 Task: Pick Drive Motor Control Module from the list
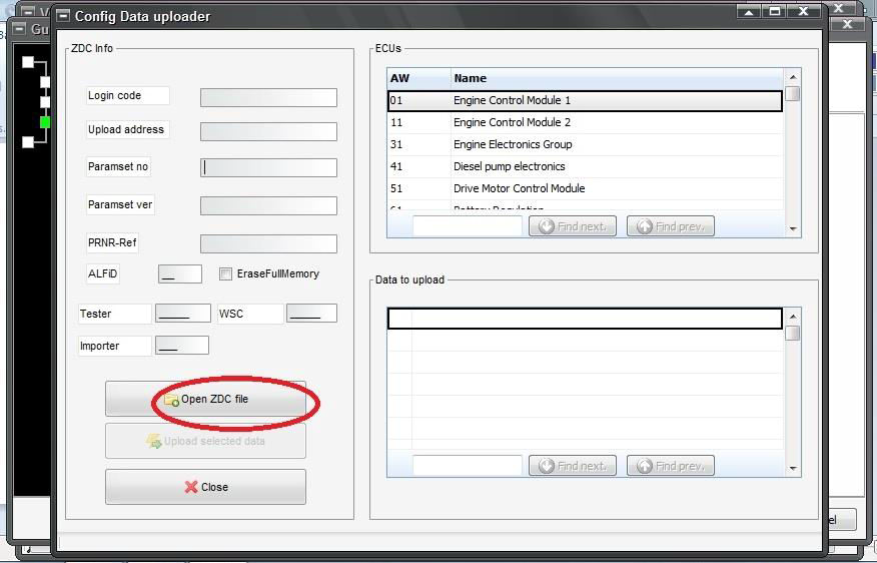click(584, 188)
